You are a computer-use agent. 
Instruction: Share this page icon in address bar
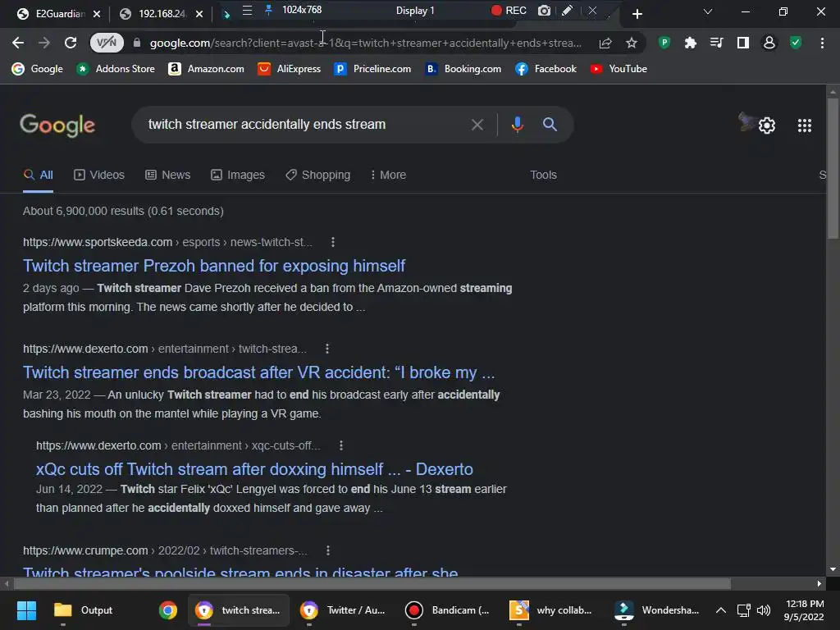point(605,43)
